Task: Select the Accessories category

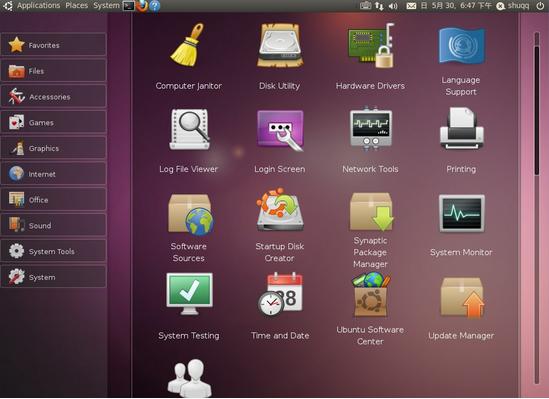Action: pyautogui.click(x=54, y=97)
